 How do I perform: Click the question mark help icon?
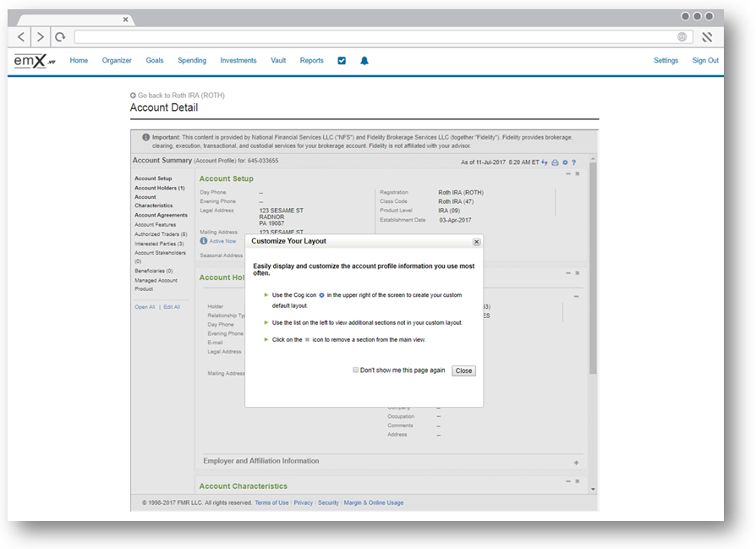click(573, 162)
